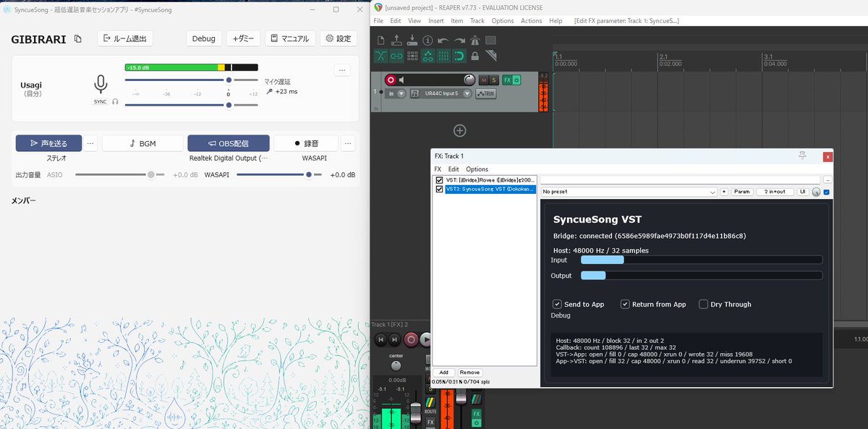This screenshot has width=868, height=429.
Task: Click the Remove button in FX window
Action: click(x=469, y=373)
